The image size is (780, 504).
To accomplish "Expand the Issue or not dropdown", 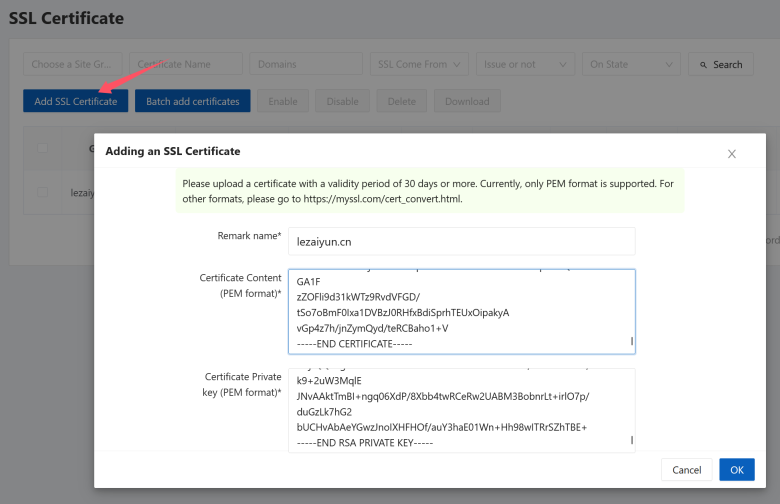I will 525,64.
